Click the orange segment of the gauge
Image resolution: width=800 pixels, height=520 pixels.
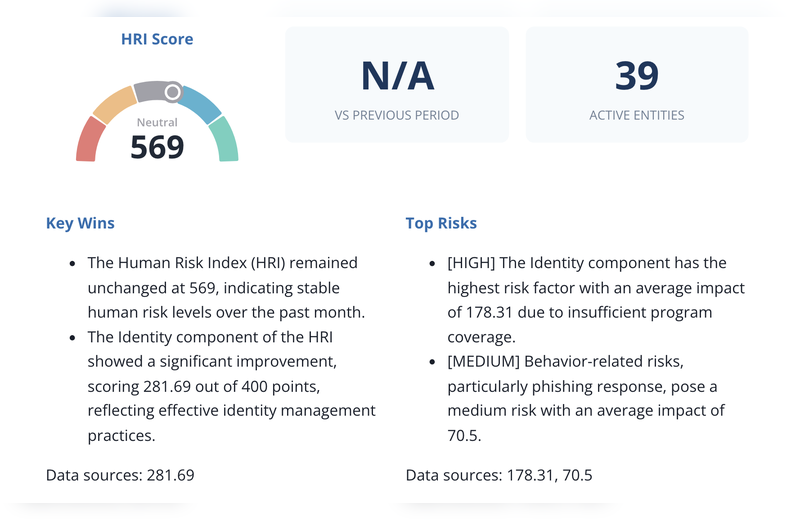[x=114, y=102]
